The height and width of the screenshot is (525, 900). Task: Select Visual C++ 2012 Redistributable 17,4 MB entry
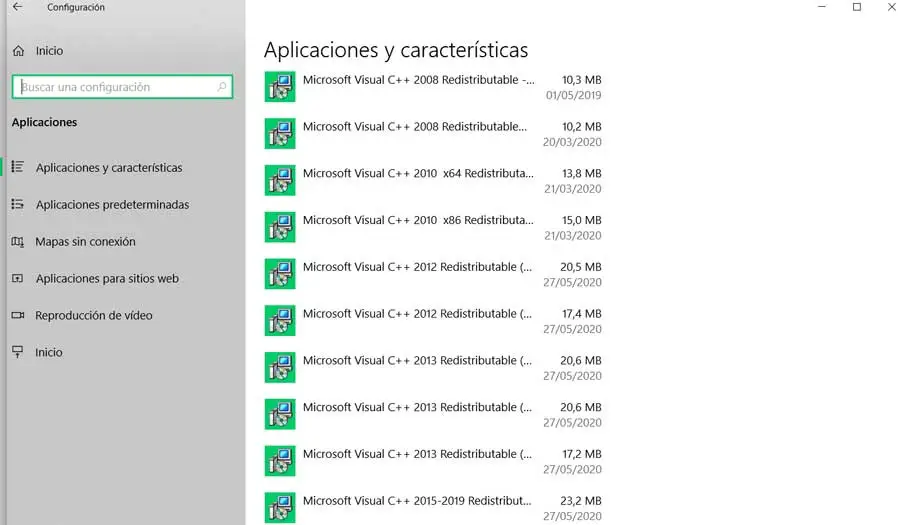[x=433, y=321]
